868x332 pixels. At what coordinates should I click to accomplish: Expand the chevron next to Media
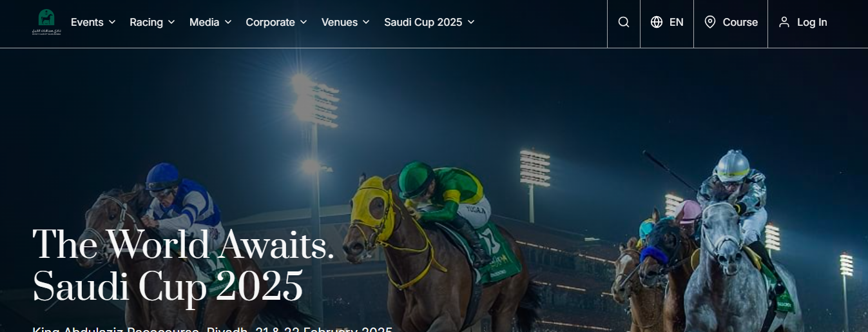click(x=228, y=23)
